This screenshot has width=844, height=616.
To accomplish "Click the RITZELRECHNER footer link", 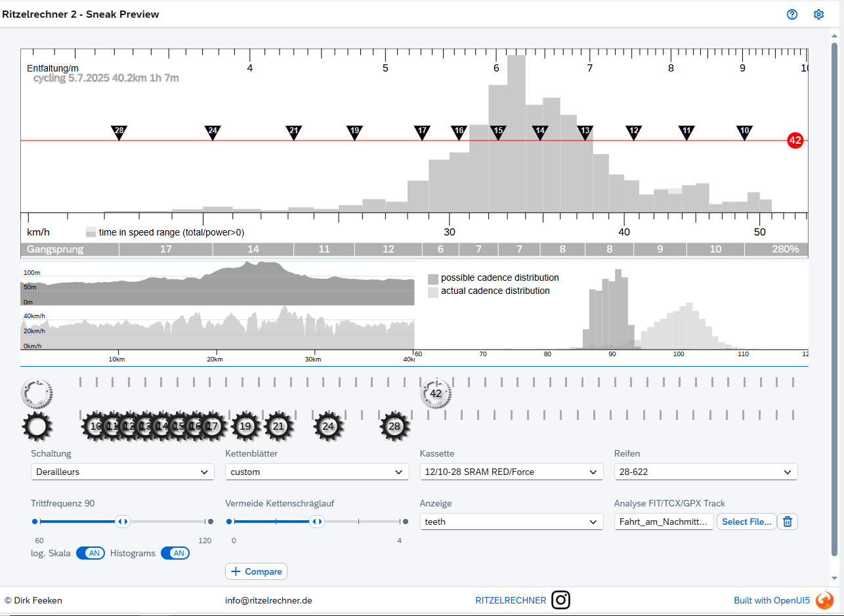I will pos(511,600).
